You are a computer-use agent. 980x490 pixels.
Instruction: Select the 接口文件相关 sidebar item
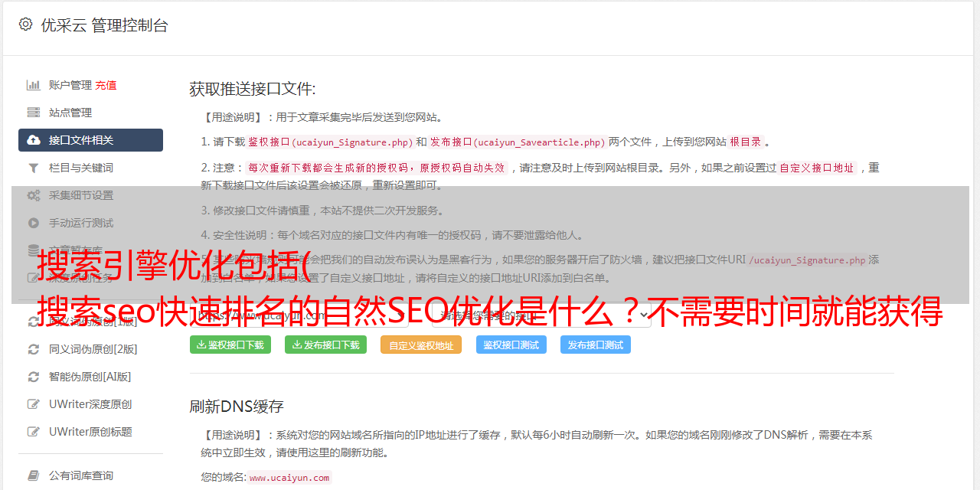[x=90, y=140]
